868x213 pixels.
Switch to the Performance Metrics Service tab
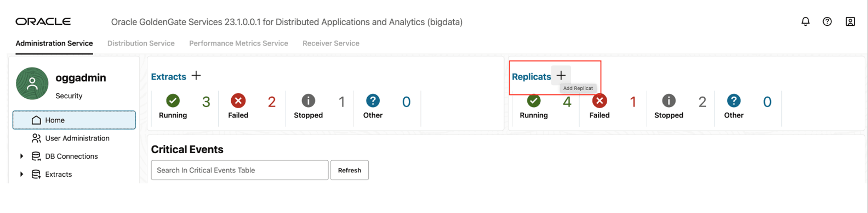pyautogui.click(x=238, y=43)
